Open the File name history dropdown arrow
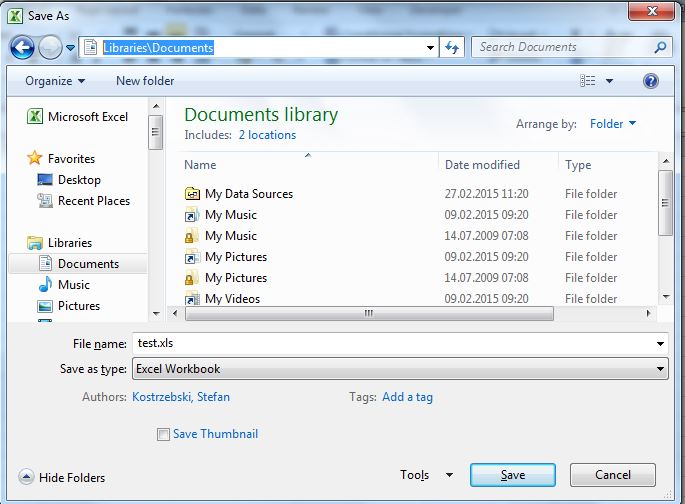This screenshot has height=504, width=685. [660, 343]
